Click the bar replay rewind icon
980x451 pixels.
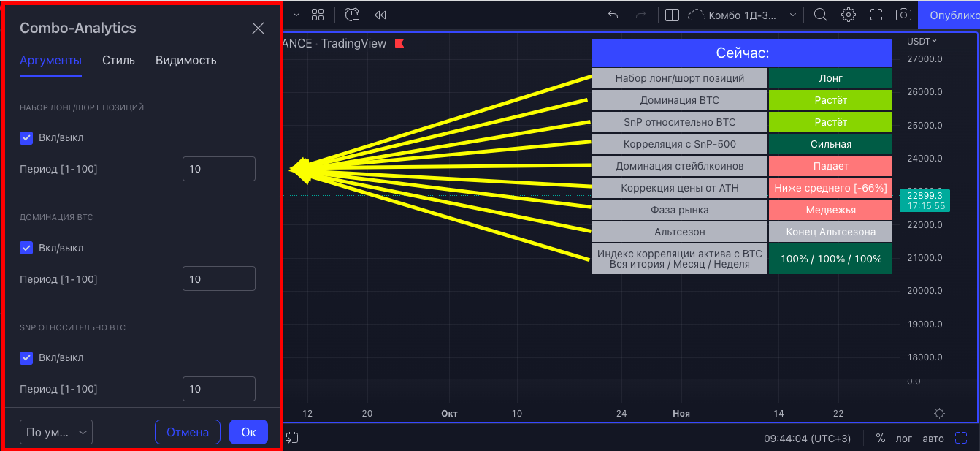coord(380,15)
